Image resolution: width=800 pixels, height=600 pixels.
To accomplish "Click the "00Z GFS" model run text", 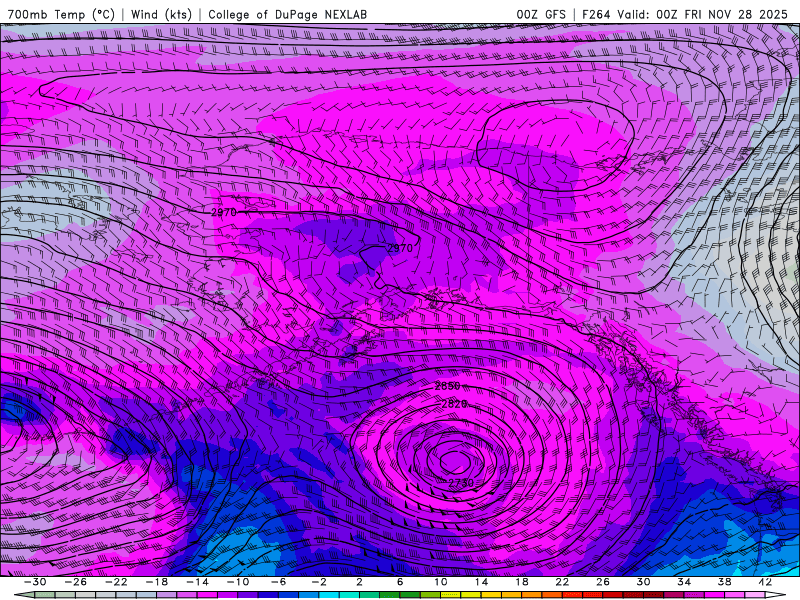I will click(x=541, y=14).
